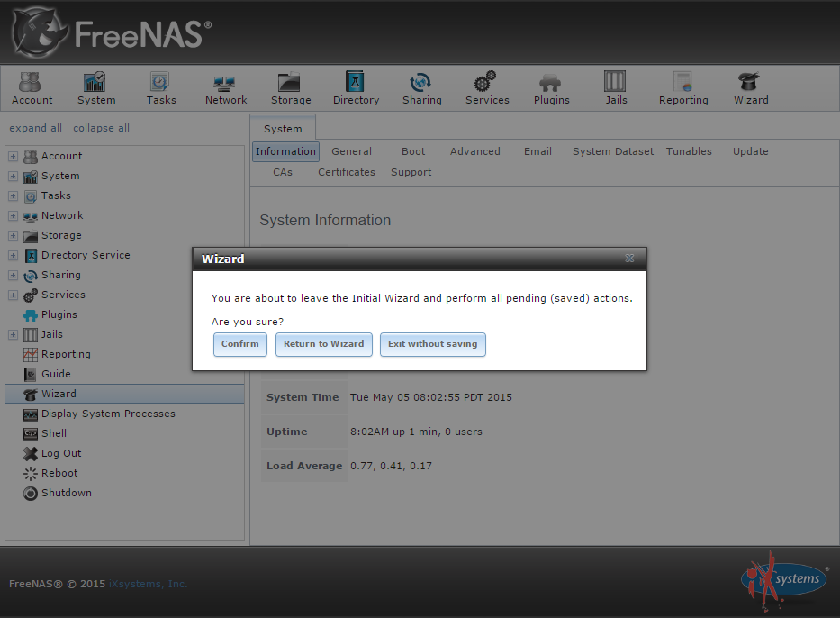The height and width of the screenshot is (618, 840).
Task: Select the Services icon in the sidebar tree
Action: (x=31, y=295)
